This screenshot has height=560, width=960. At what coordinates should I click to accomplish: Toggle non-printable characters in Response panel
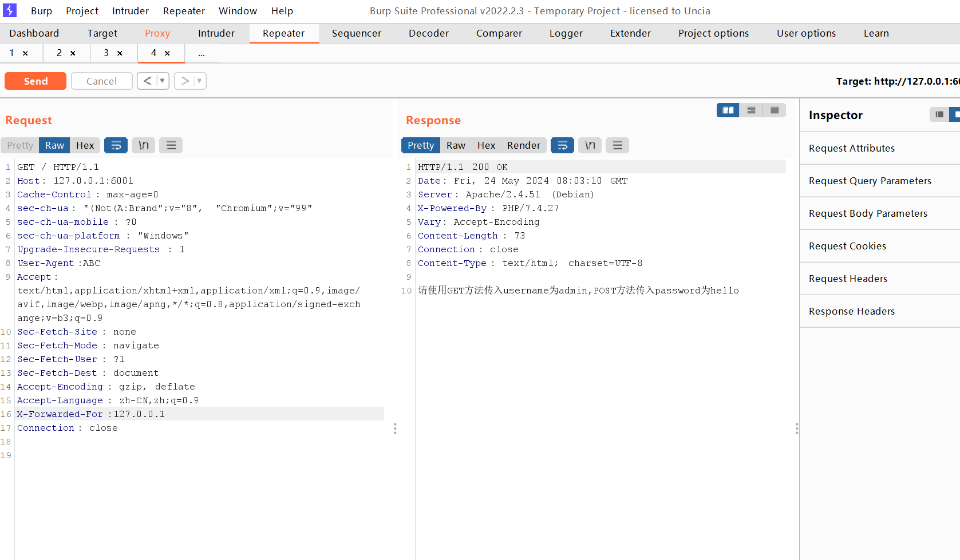click(590, 145)
